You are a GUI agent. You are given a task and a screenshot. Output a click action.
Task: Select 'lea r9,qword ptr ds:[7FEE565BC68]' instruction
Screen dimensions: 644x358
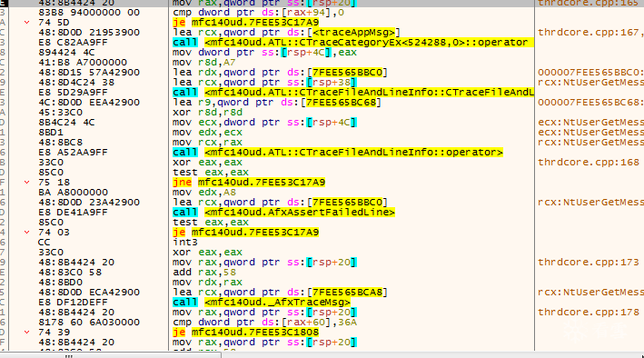(277, 103)
